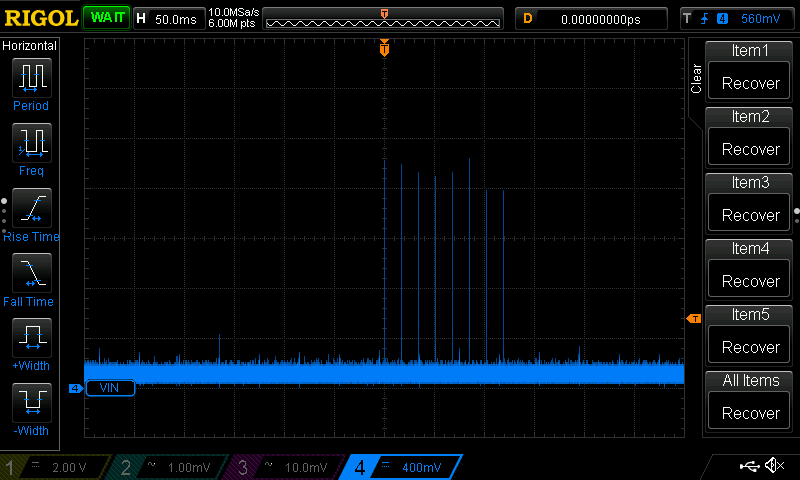This screenshot has width=800, height=480.
Task: Toggle channel 1 at 2.00 V
Action: point(55,467)
